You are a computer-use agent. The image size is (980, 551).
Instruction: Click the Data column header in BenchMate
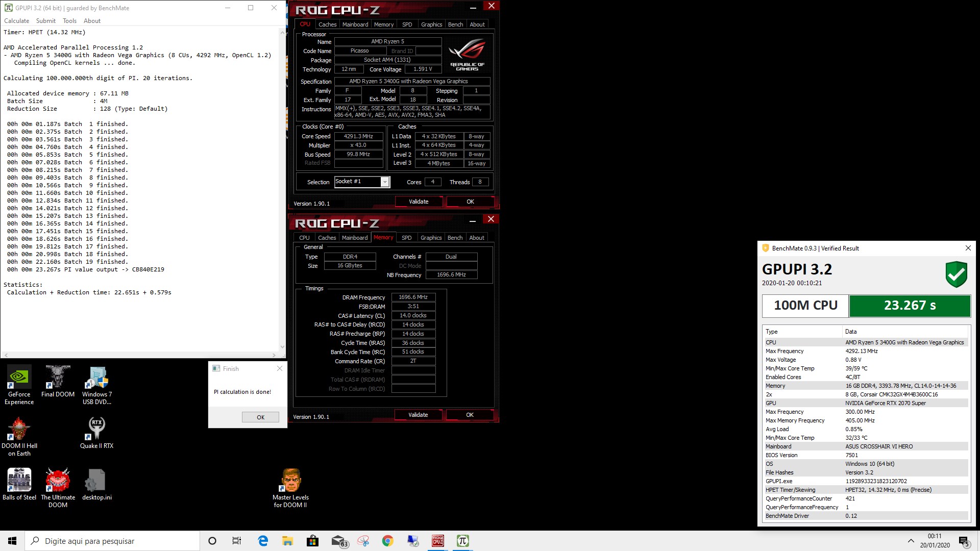(905, 332)
